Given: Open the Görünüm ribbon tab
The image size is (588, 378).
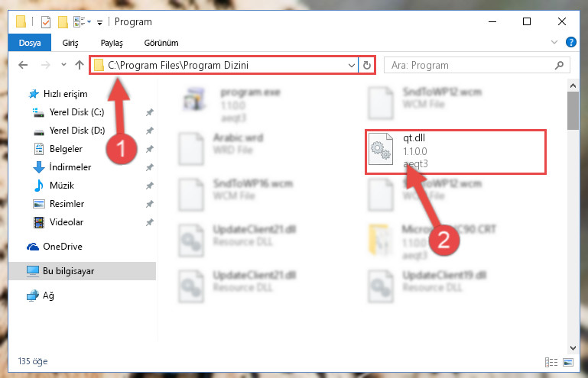Looking at the screenshot, I should click(161, 43).
